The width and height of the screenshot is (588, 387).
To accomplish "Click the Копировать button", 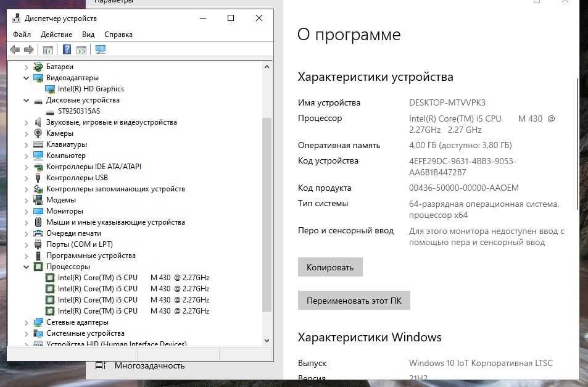I will pos(330,267).
